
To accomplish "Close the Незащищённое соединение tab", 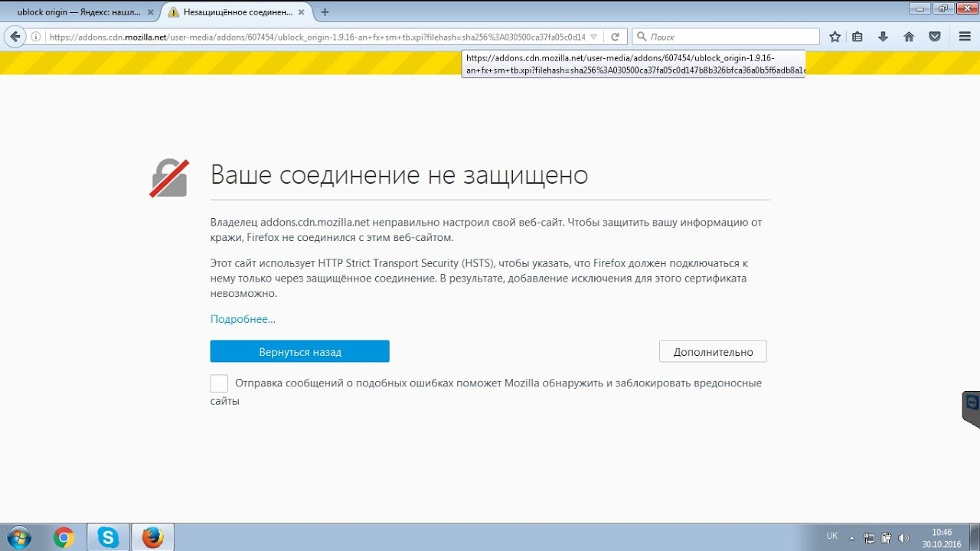I will 301,12.
